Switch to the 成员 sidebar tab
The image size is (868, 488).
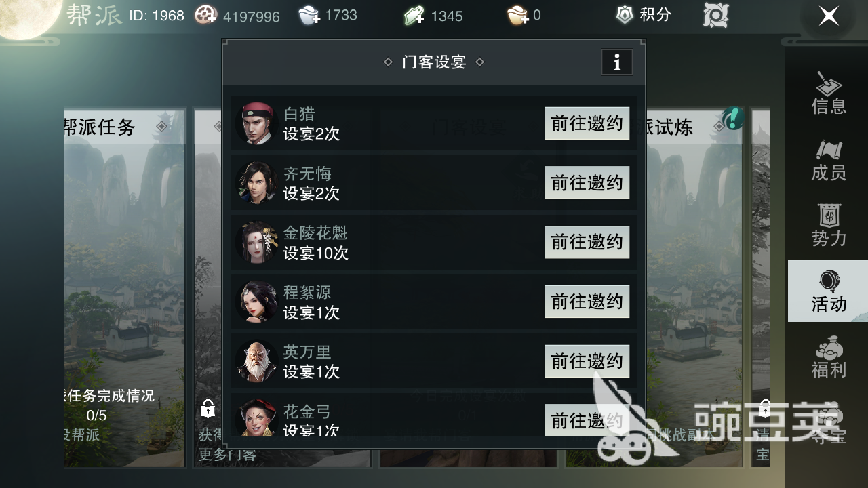click(x=828, y=159)
